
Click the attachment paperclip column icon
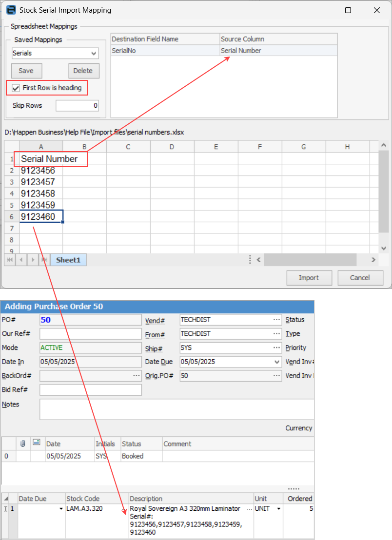[23, 444]
